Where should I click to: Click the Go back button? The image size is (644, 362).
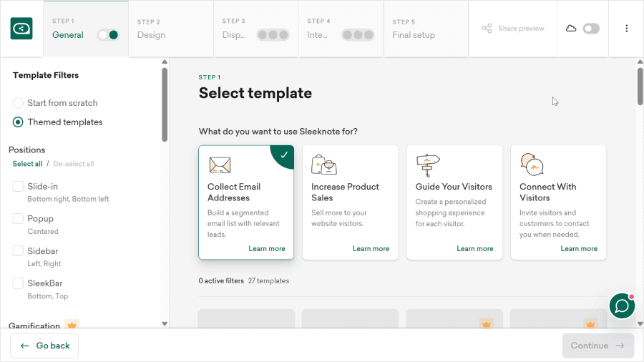[44, 346]
